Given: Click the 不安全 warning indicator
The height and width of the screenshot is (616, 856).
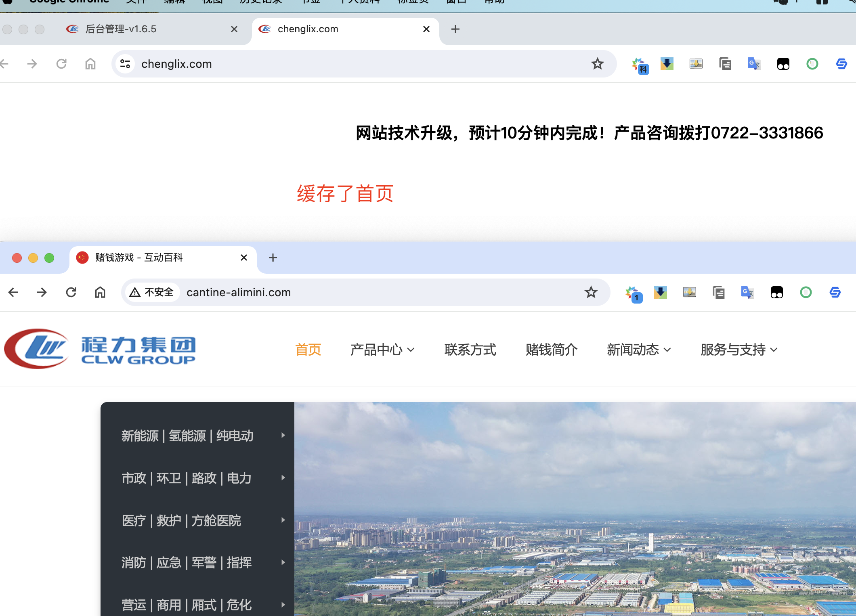Looking at the screenshot, I should (x=151, y=292).
